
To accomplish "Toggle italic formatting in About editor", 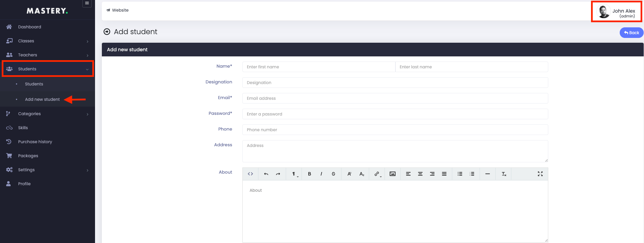I will click(321, 174).
